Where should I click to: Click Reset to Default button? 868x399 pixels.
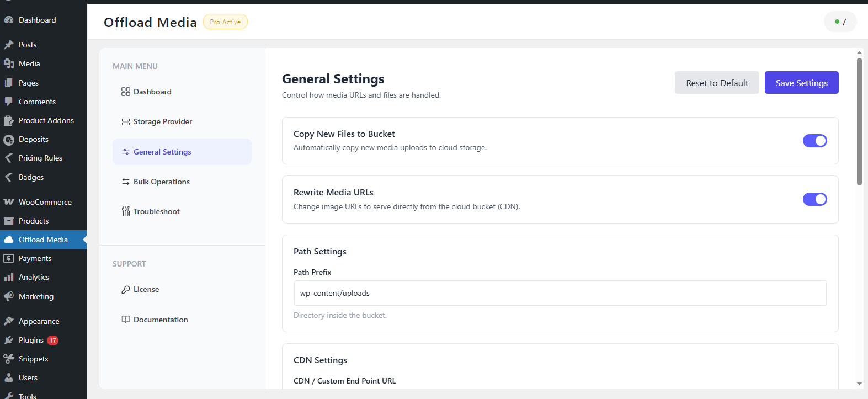[717, 83]
